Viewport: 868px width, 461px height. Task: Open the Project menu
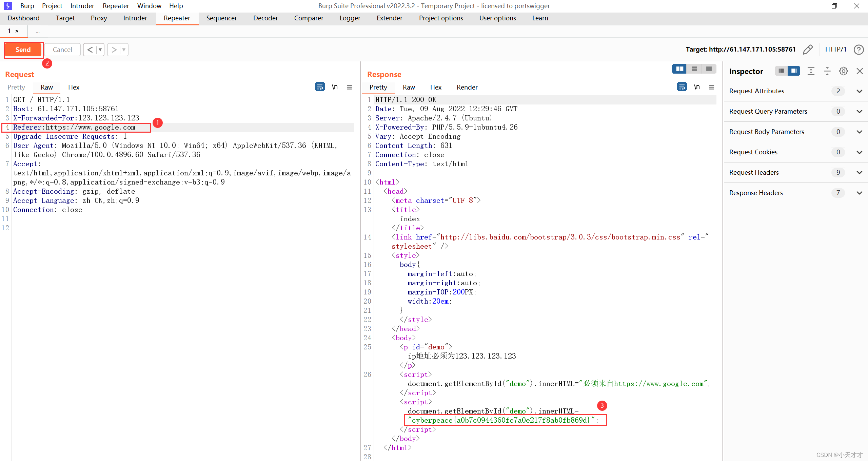click(x=52, y=6)
